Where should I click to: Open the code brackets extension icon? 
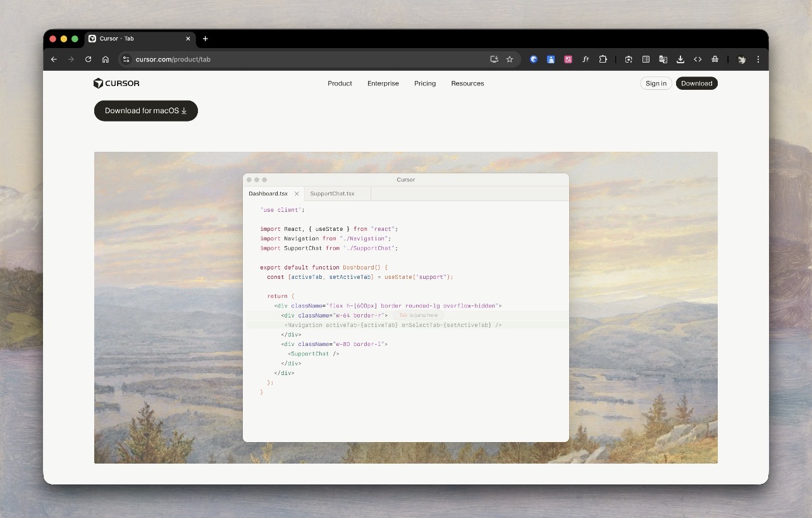pos(698,59)
